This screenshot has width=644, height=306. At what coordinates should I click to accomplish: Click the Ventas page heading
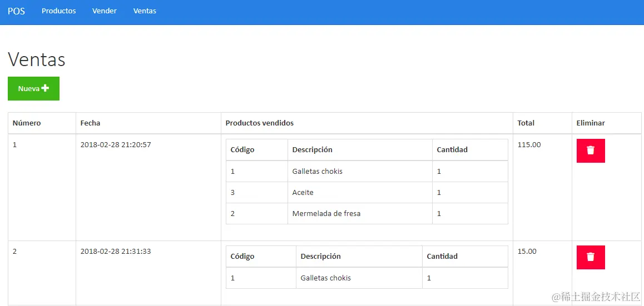[37, 59]
